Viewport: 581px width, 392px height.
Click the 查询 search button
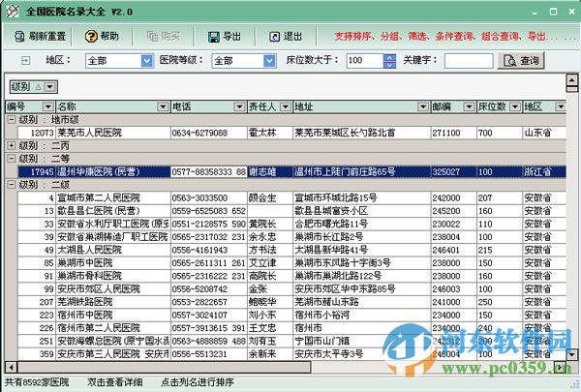(x=521, y=60)
